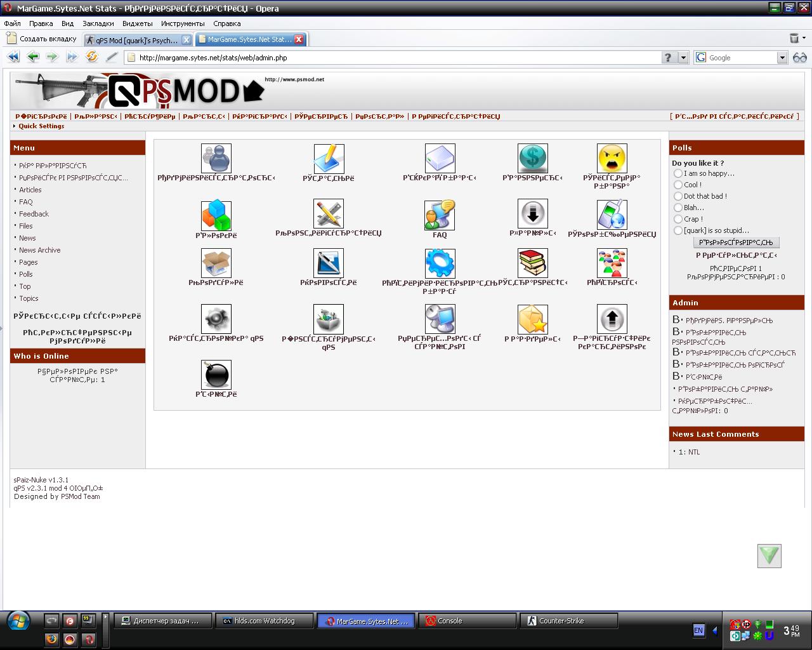The height and width of the screenshot is (650, 812).
Task: Open the Правка menu
Action: 41,23
